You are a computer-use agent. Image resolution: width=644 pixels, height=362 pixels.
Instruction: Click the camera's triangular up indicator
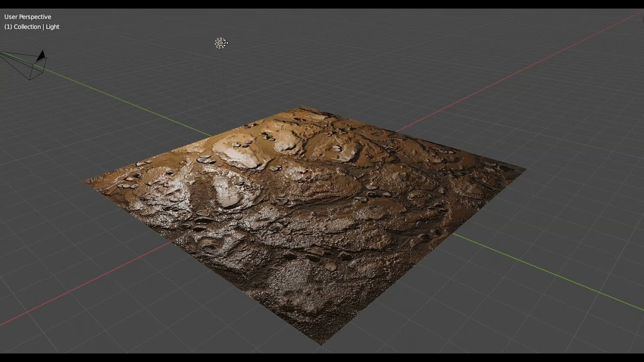click(41, 55)
